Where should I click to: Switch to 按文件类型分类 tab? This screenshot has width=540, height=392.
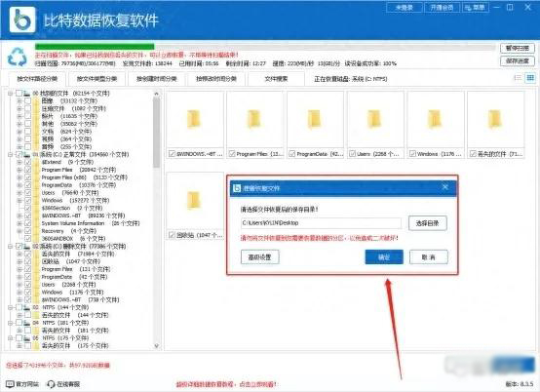click(x=96, y=79)
